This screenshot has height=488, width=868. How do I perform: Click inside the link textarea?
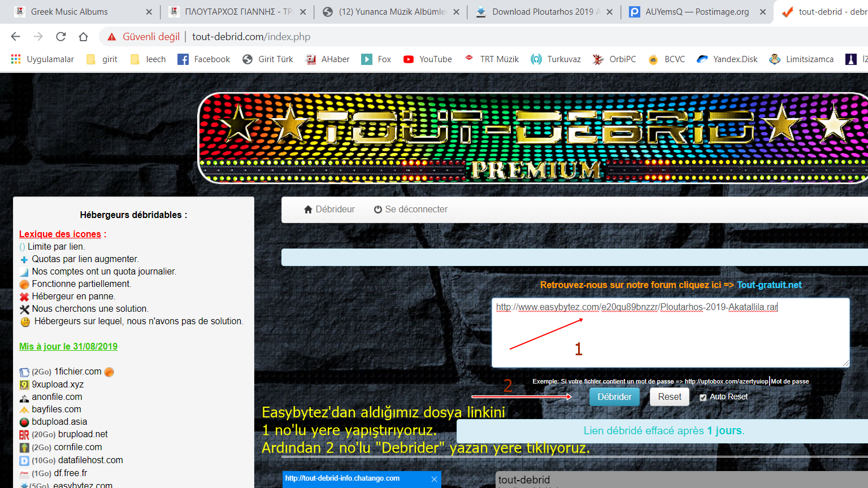pos(671,333)
